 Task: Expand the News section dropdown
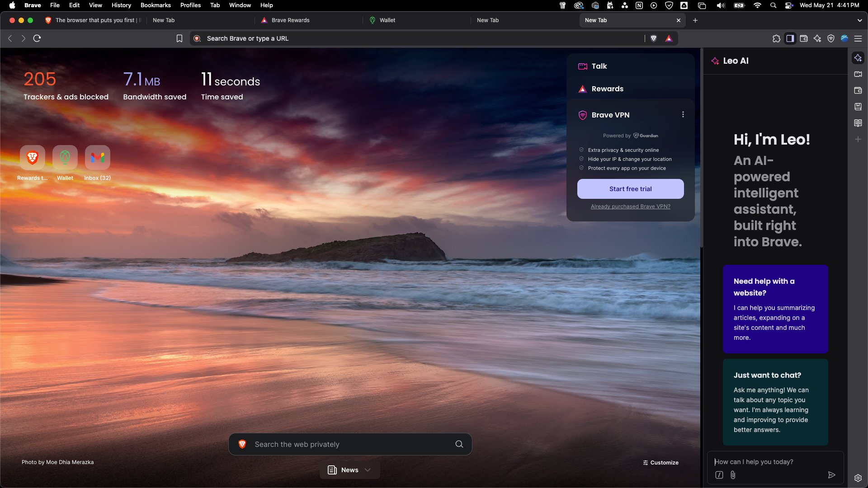click(368, 470)
